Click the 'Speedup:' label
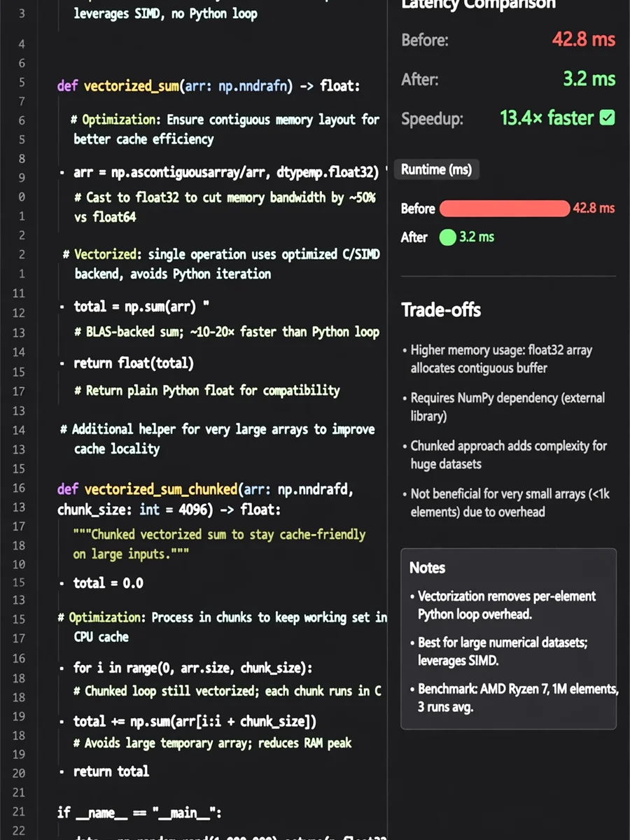This screenshot has height=840, width=630. tap(432, 119)
